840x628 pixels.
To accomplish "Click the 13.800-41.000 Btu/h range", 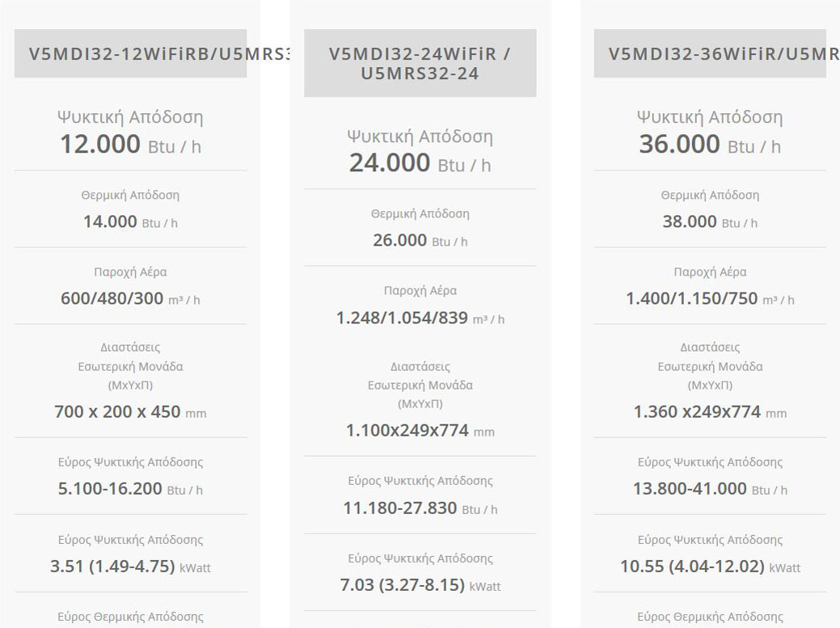I will pos(710,488).
